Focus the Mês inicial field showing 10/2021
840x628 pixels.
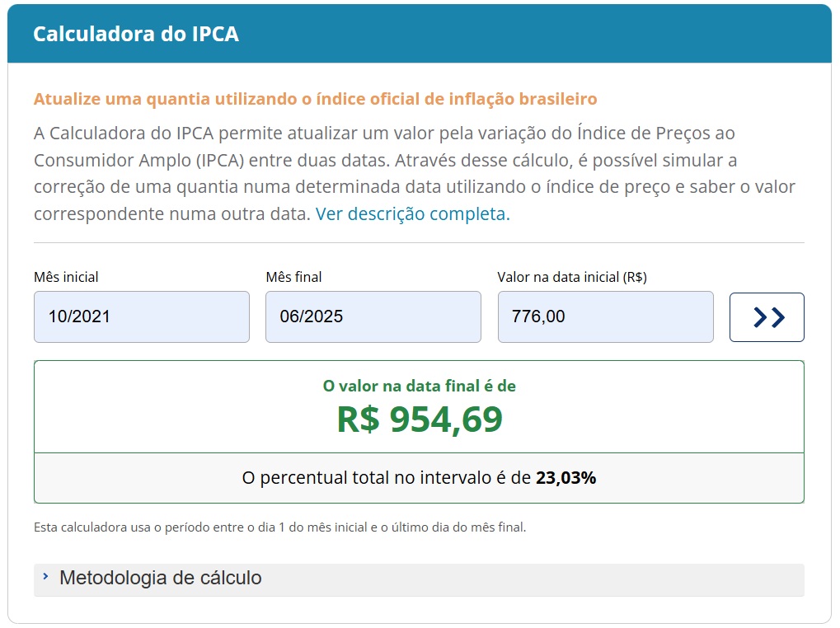(x=142, y=317)
